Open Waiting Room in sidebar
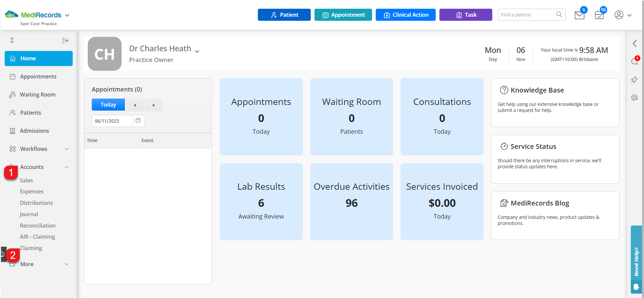Viewport: 644px width, 298px height. tap(39, 95)
